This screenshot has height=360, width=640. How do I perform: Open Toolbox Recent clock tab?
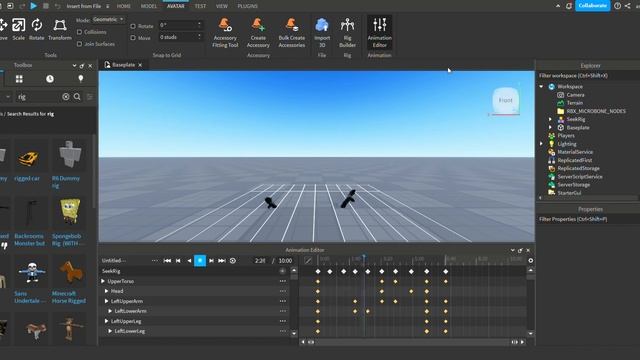pos(50,79)
